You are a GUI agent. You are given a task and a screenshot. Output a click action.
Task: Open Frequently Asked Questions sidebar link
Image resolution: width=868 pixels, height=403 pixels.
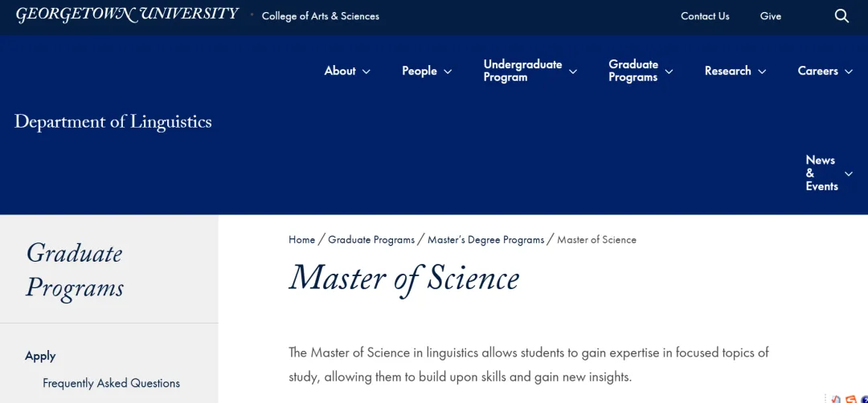[111, 383]
